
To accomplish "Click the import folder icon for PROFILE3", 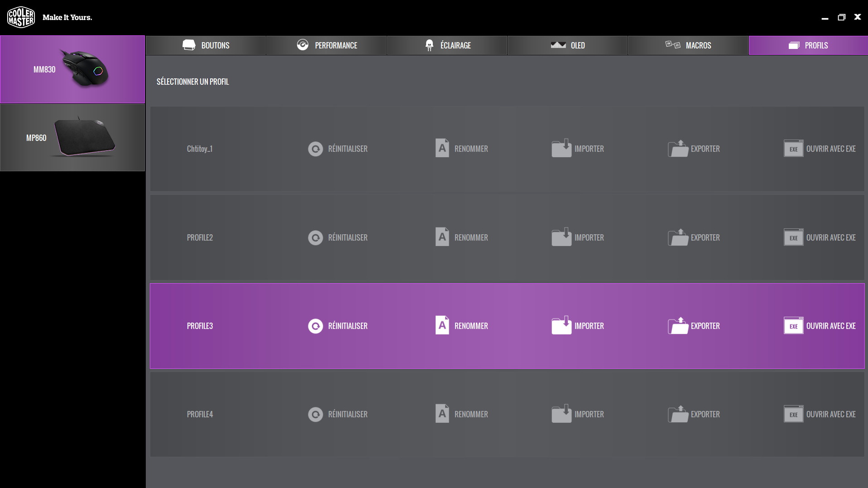I will 561,325.
